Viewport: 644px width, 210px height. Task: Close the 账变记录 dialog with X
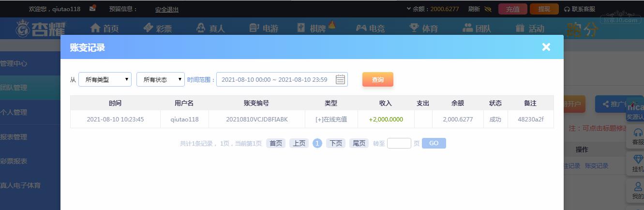(546, 47)
